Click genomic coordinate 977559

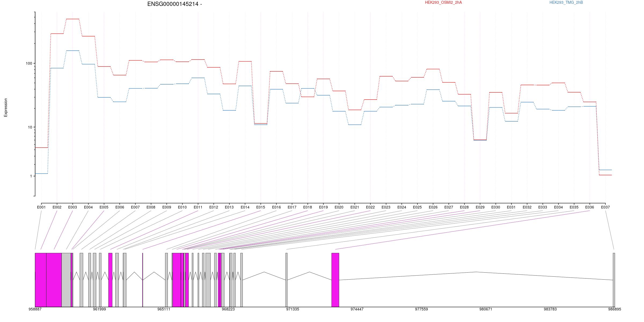(x=422, y=309)
